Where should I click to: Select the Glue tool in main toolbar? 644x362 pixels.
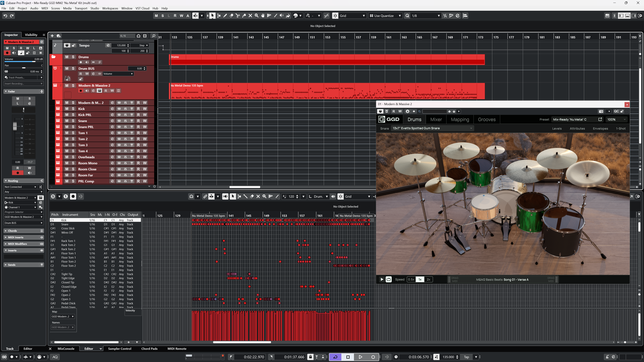click(x=244, y=16)
